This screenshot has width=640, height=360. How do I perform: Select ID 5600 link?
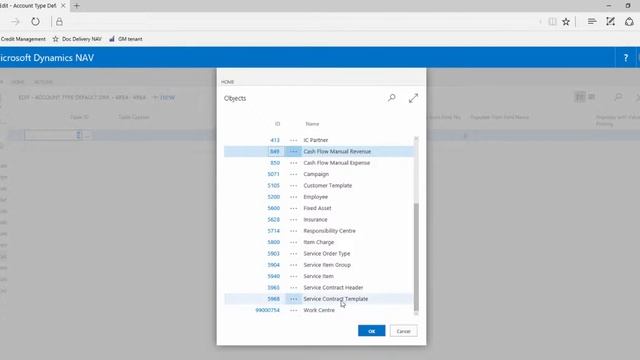(273, 208)
